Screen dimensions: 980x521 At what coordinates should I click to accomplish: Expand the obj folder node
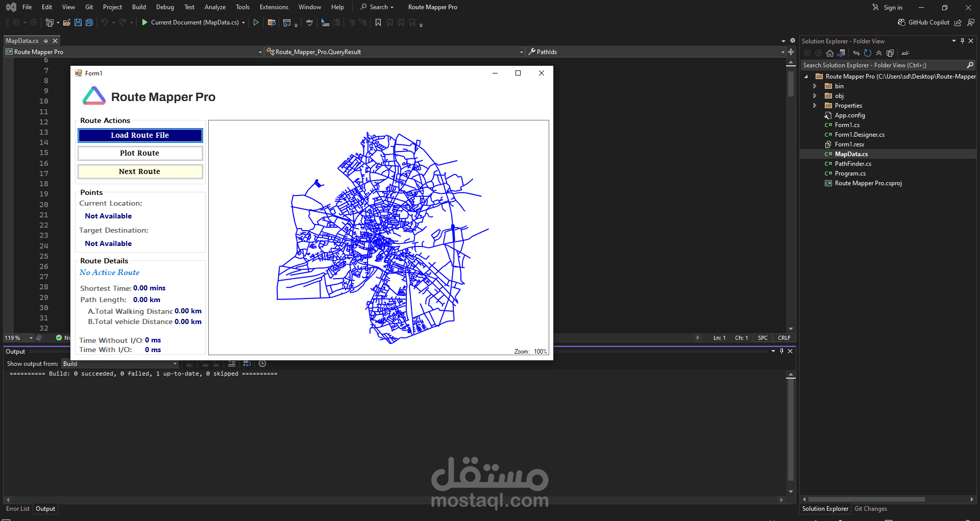coord(815,96)
